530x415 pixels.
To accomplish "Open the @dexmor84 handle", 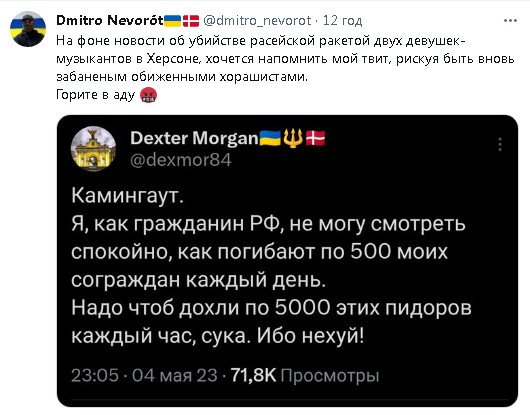I will 181,160.
